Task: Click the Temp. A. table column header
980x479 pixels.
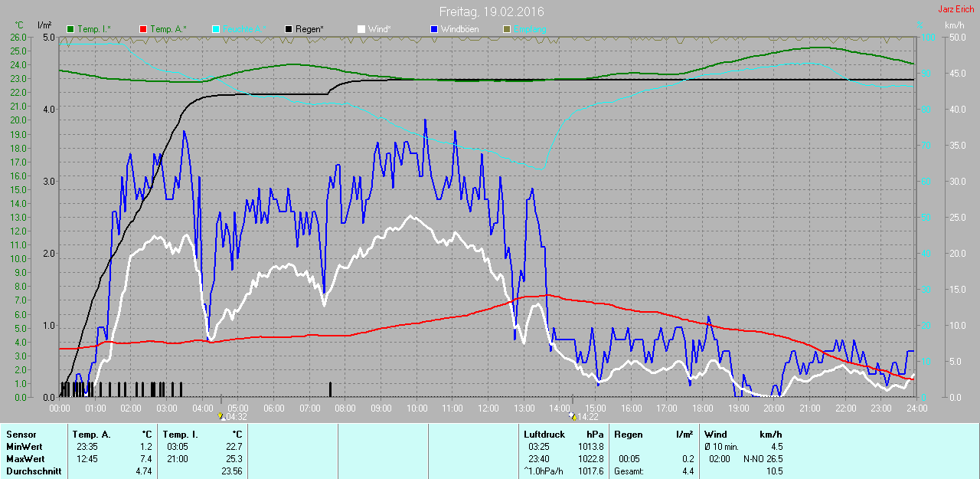Action: (92, 435)
